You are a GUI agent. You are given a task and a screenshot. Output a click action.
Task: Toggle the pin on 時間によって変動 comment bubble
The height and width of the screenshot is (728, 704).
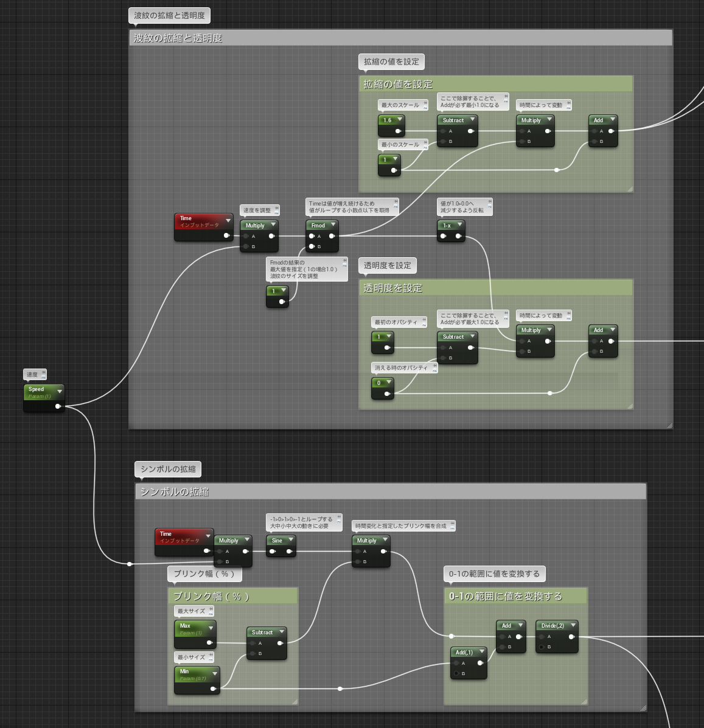pyautogui.click(x=570, y=102)
